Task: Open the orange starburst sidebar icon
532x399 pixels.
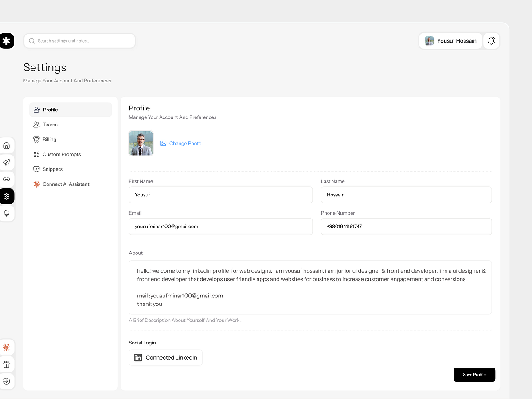Action: (x=7, y=348)
